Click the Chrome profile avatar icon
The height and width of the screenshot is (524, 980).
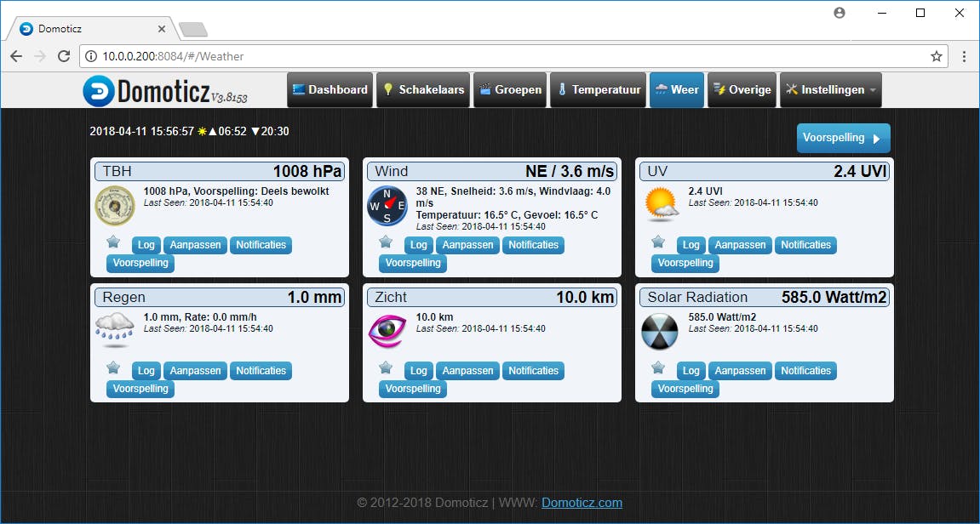[840, 13]
